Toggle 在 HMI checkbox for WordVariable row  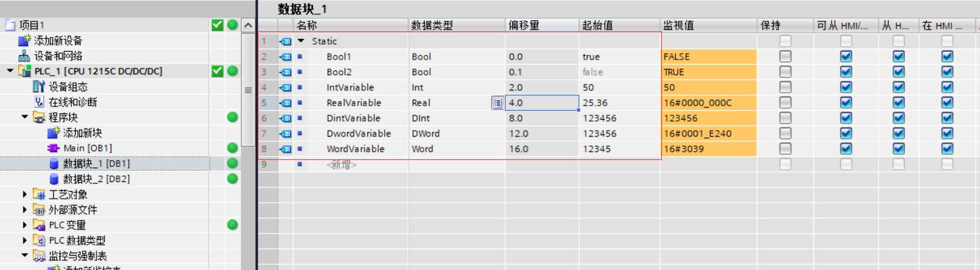click(947, 149)
